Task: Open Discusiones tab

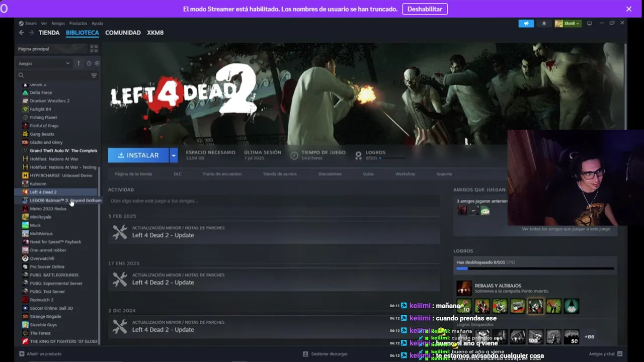Action: [x=330, y=174]
